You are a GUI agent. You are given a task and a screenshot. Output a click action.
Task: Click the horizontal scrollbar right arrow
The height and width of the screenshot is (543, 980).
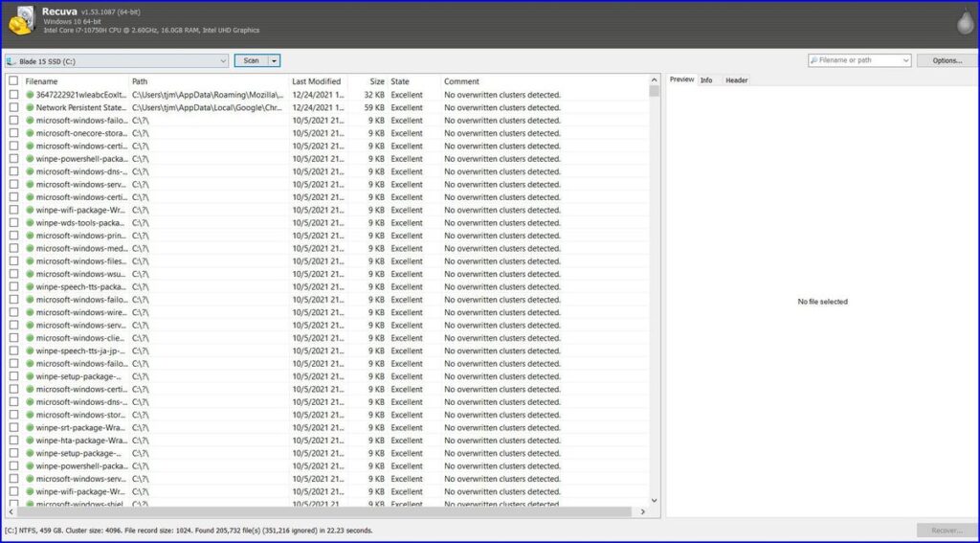click(643, 511)
